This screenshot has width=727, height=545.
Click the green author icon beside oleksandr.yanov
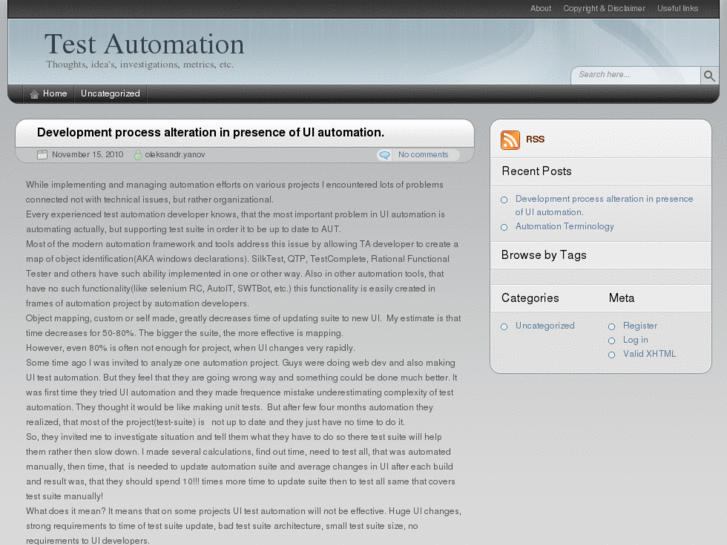point(138,155)
